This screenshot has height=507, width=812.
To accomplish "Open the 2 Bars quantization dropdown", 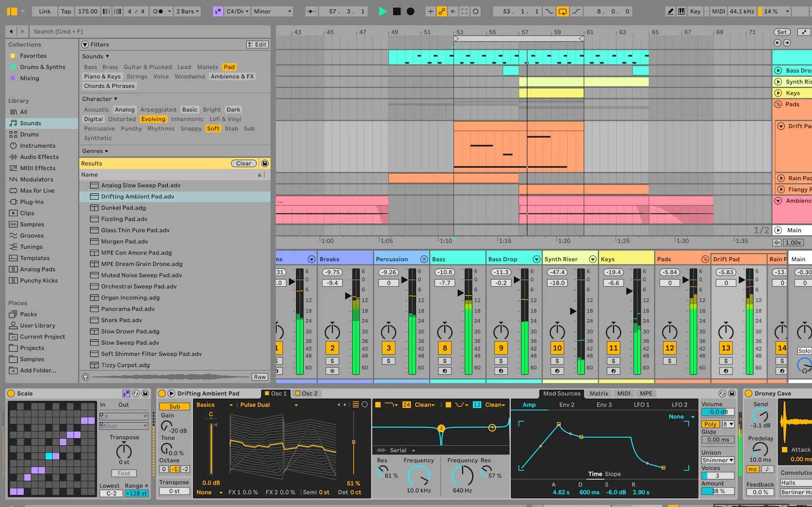I will click(x=187, y=12).
